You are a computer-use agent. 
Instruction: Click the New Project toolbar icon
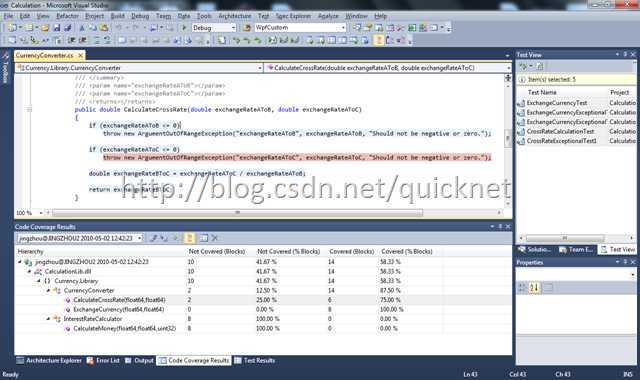[12, 28]
